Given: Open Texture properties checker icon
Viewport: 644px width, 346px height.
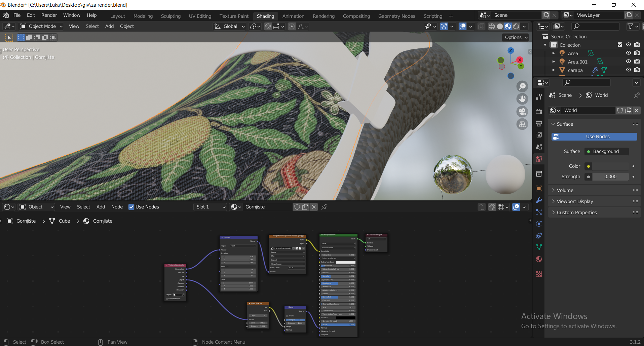Looking at the screenshot, I should click(539, 274).
